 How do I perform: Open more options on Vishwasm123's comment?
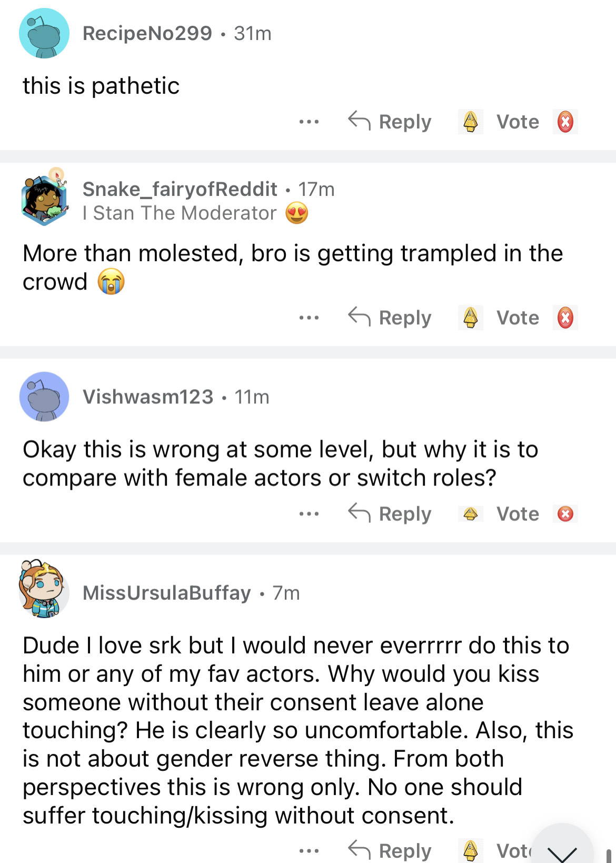point(309,513)
